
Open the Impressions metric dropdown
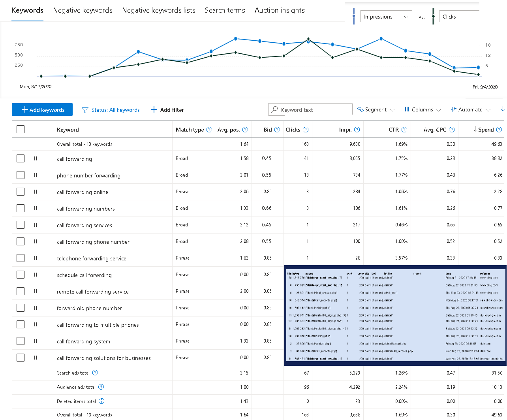386,17
